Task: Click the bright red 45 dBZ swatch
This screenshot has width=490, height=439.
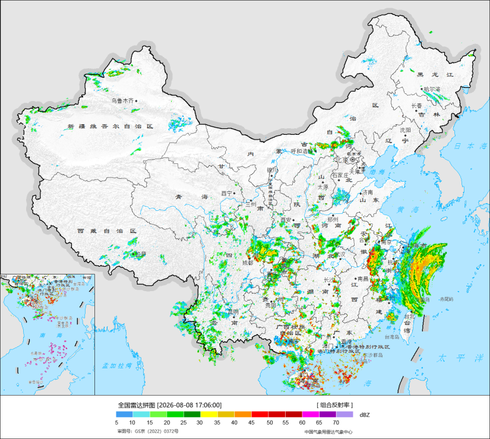Action: pyautogui.click(x=260, y=414)
